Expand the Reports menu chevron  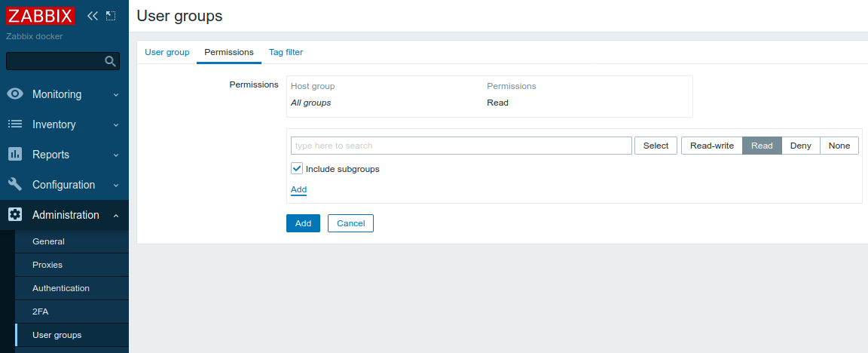point(116,155)
